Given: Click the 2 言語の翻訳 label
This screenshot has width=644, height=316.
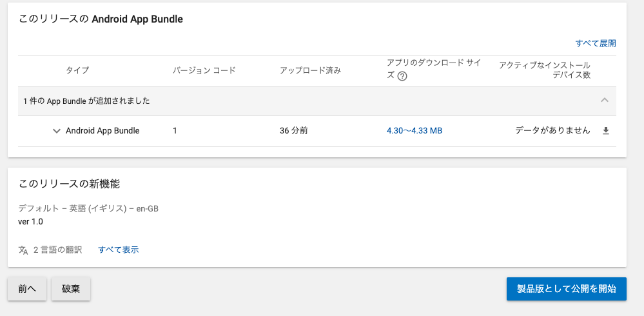Looking at the screenshot, I should point(57,250).
